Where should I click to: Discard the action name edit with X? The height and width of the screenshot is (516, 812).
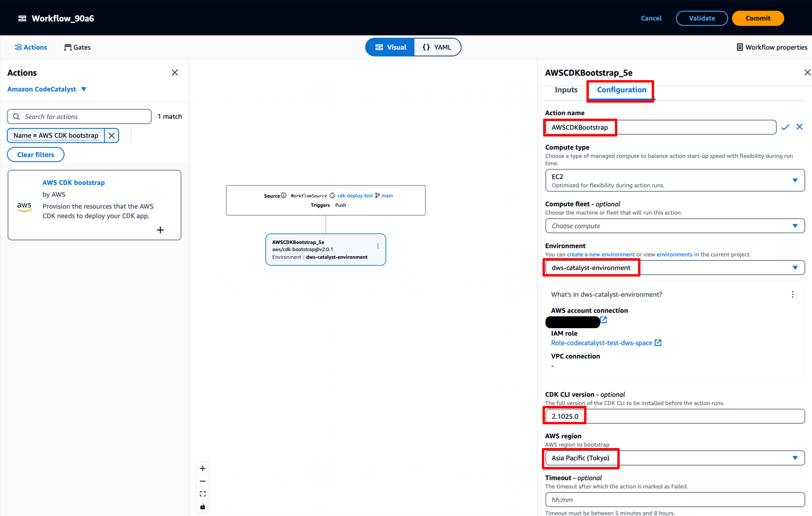[x=800, y=127]
